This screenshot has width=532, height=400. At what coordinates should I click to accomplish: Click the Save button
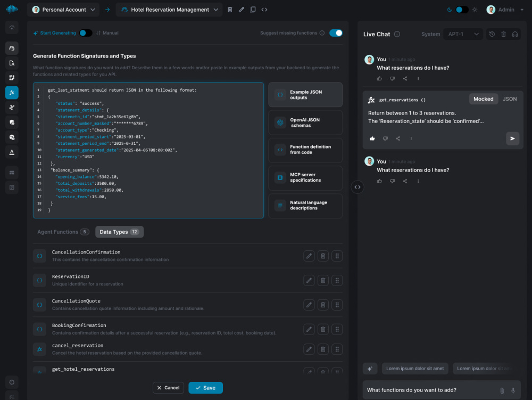[x=205, y=388]
